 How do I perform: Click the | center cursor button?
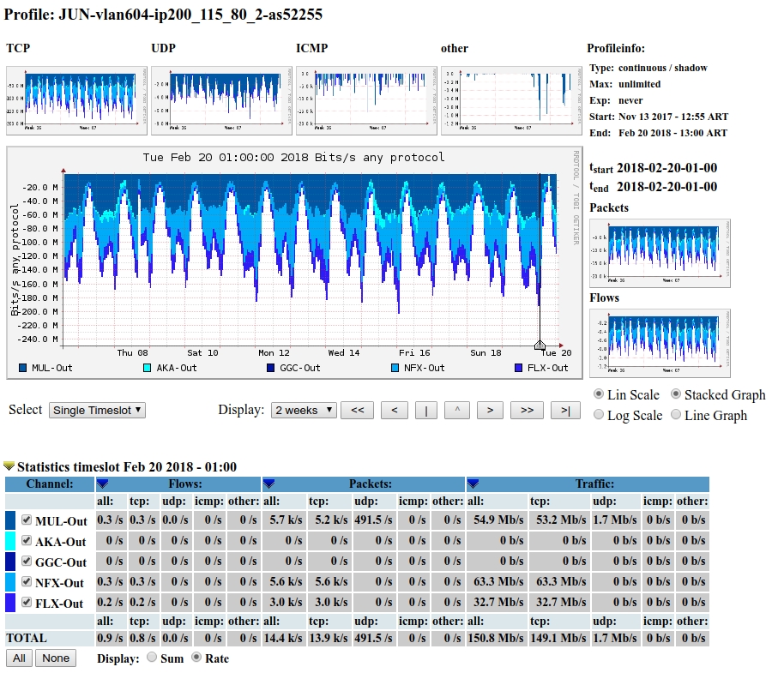(x=426, y=411)
